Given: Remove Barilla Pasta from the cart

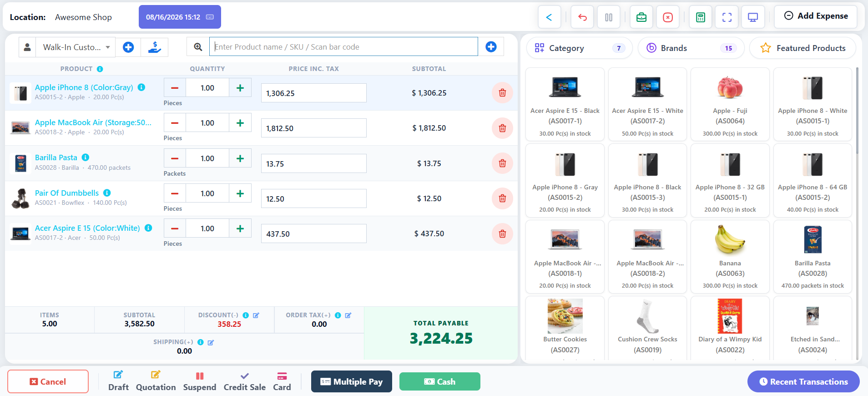Looking at the screenshot, I should pyautogui.click(x=502, y=163).
